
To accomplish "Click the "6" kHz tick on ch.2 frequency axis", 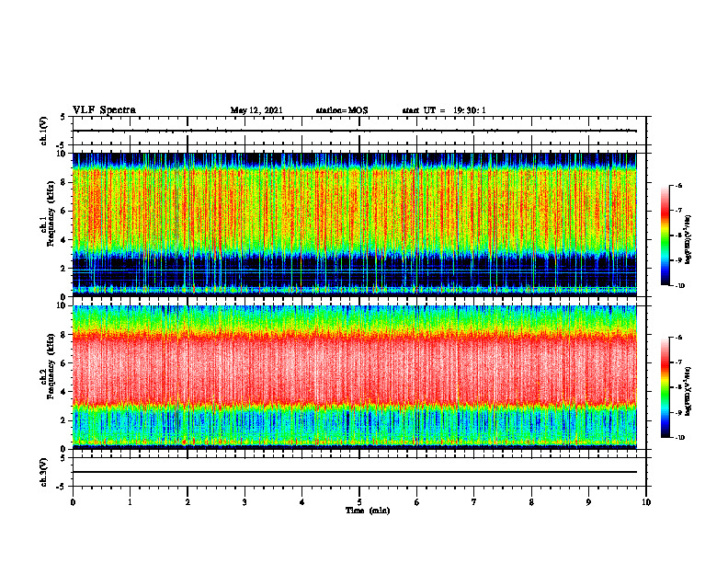I will tap(64, 363).
